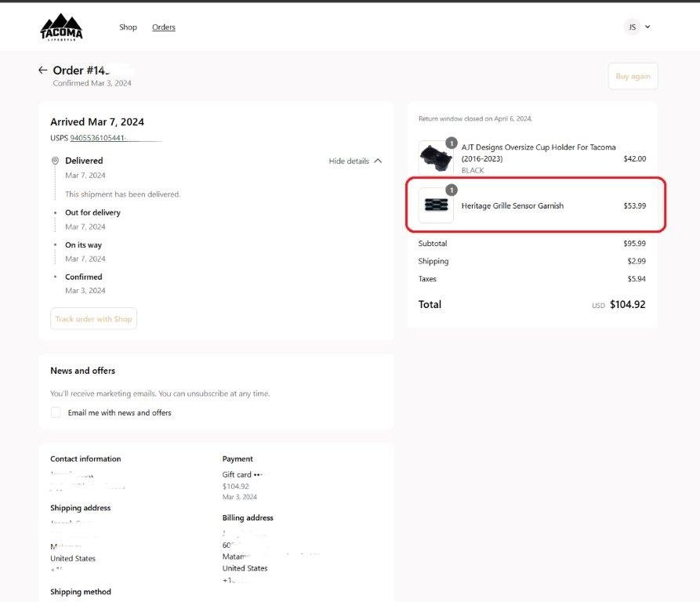This screenshot has width=700, height=602.
Task: Click the Shipping address heading
Action: [x=81, y=508]
